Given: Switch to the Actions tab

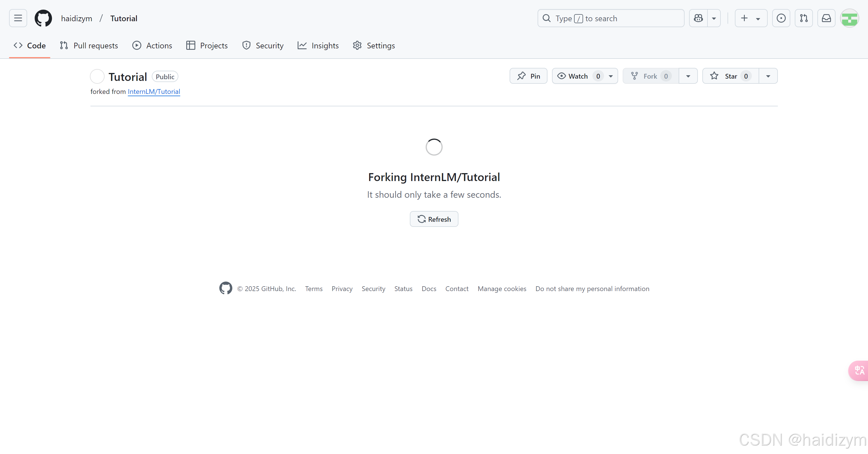Looking at the screenshot, I should click(x=152, y=46).
